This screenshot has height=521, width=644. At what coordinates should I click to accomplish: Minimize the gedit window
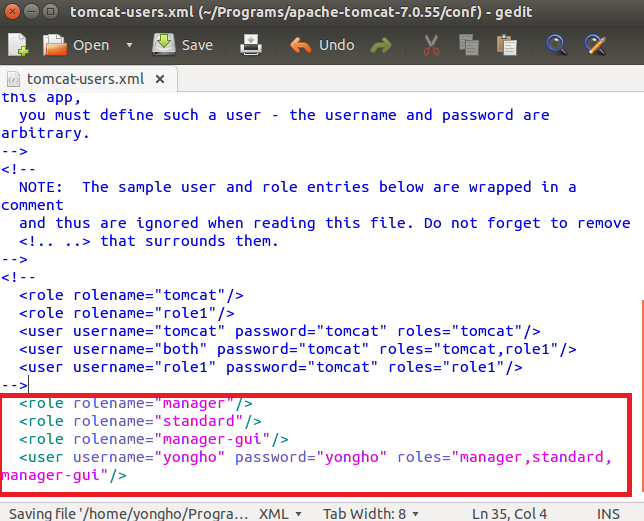(x=32, y=11)
